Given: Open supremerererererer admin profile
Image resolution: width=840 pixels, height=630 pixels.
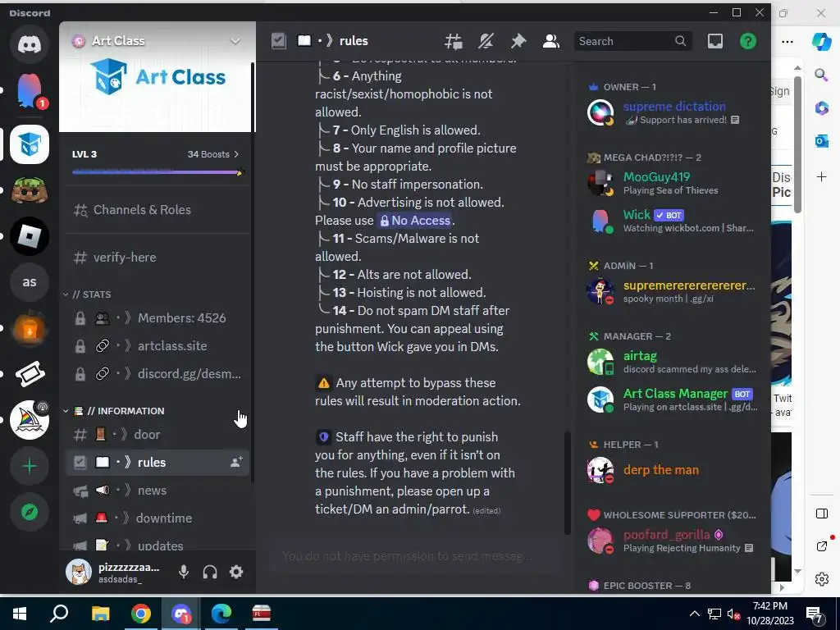Looking at the screenshot, I should [x=673, y=291].
